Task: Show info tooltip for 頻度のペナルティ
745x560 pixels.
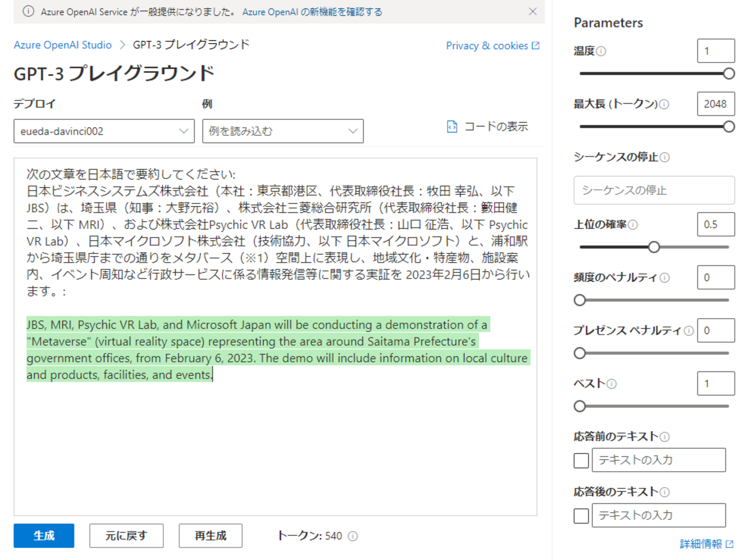Action: click(x=664, y=278)
